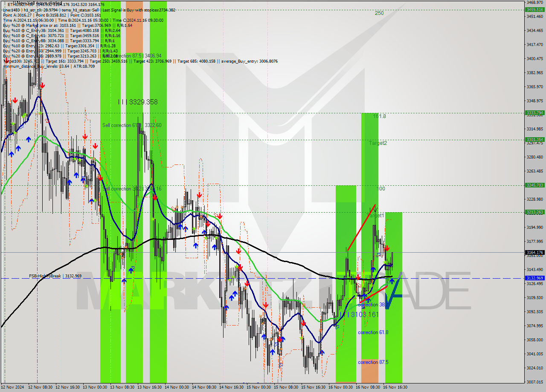The width and height of the screenshot is (546, 392).
Task: Select the '100' level label above Target1
Action: click(x=381, y=188)
